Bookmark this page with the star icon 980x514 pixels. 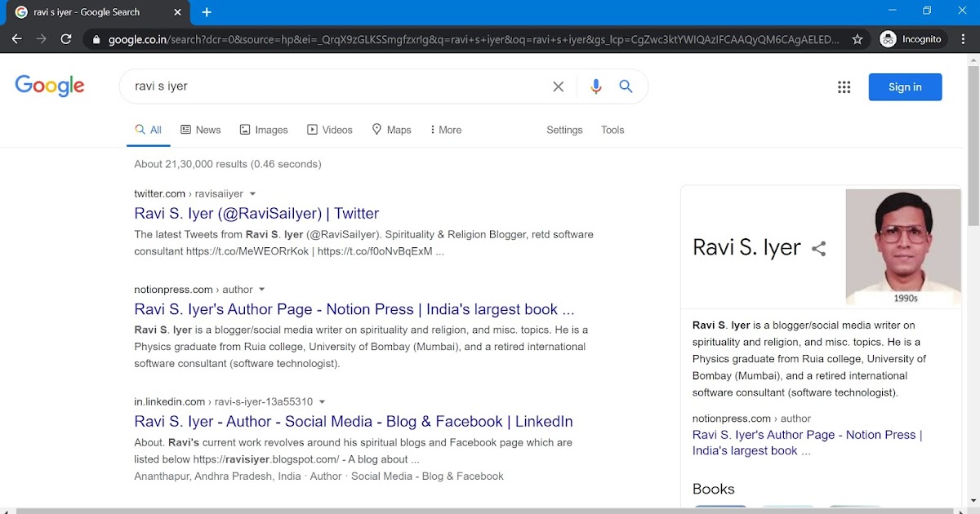pos(857,39)
